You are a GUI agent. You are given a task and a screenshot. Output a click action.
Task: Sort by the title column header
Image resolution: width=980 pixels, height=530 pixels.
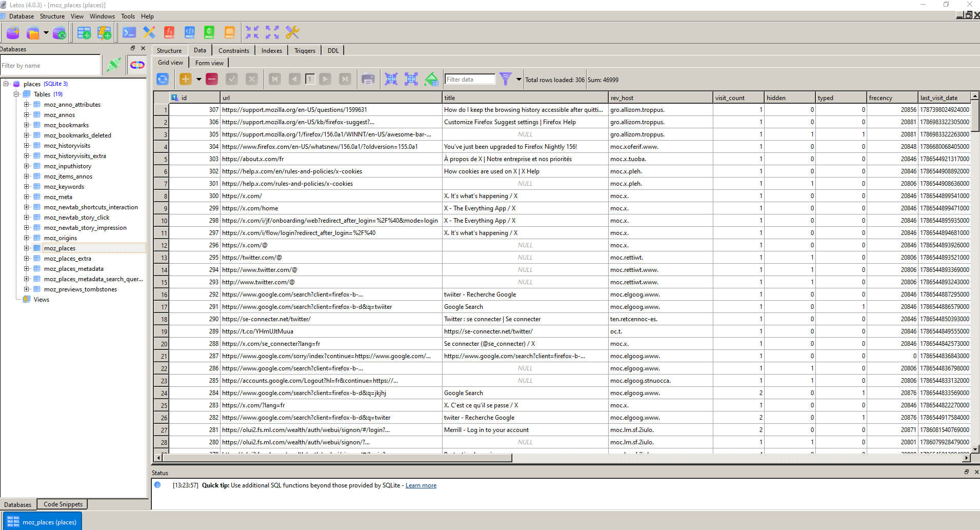click(525, 97)
